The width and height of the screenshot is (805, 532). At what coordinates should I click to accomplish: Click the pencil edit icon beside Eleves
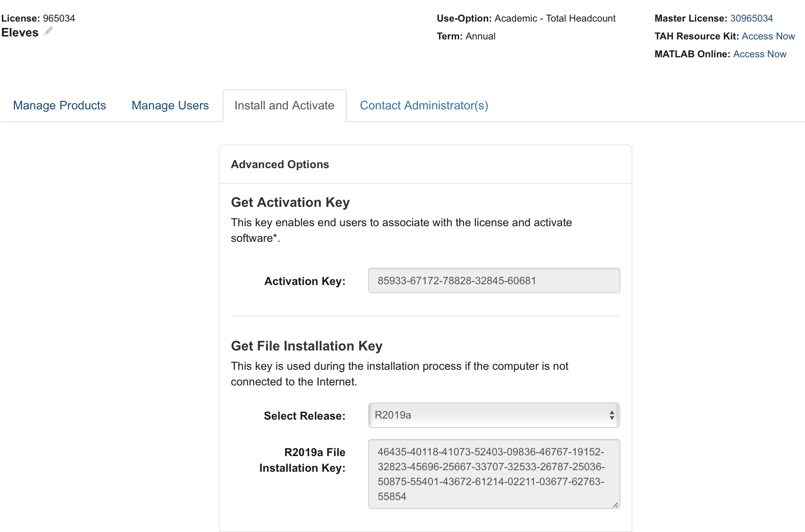[48, 32]
